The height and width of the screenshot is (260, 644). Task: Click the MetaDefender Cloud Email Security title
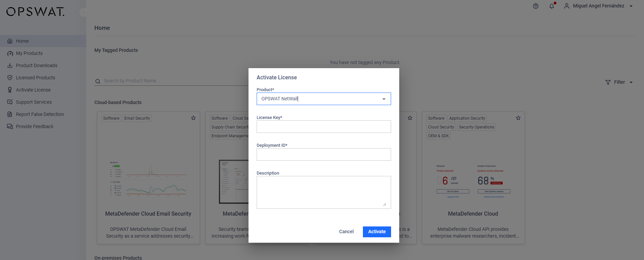click(148, 214)
